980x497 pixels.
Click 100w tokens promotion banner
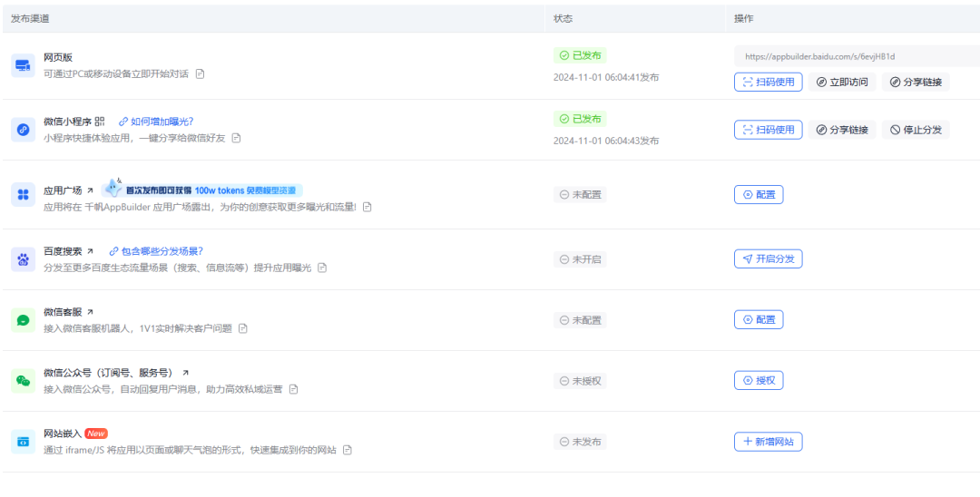(202, 189)
